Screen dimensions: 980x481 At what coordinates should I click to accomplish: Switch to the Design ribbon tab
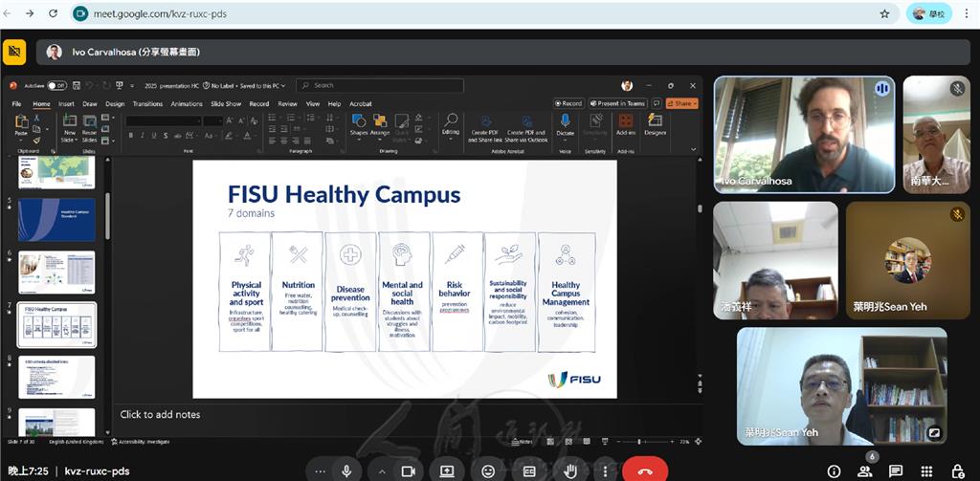pyautogui.click(x=115, y=103)
